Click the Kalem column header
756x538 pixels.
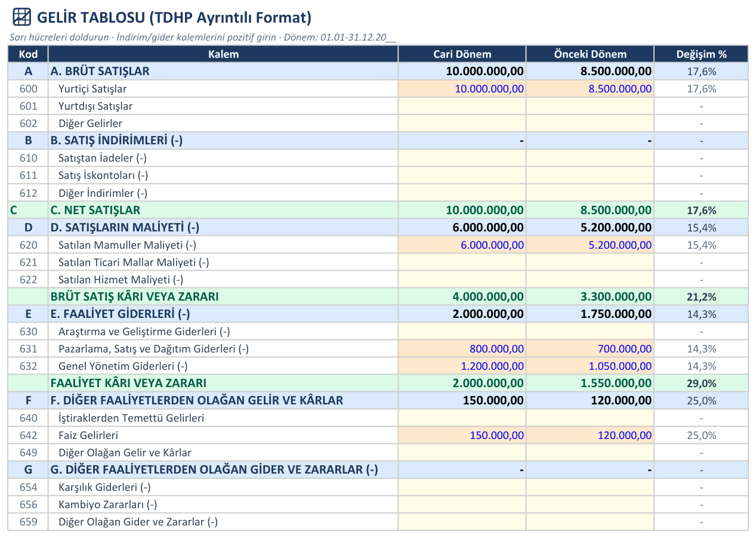223,54
